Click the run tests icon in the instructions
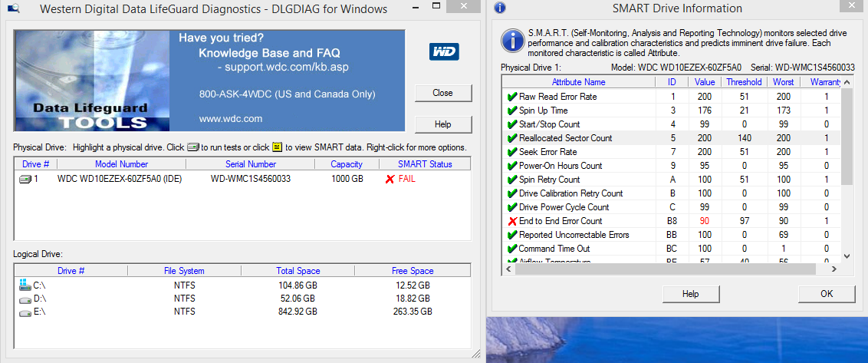This screenshot has width=868, height=363. click(x=192, y=148)
